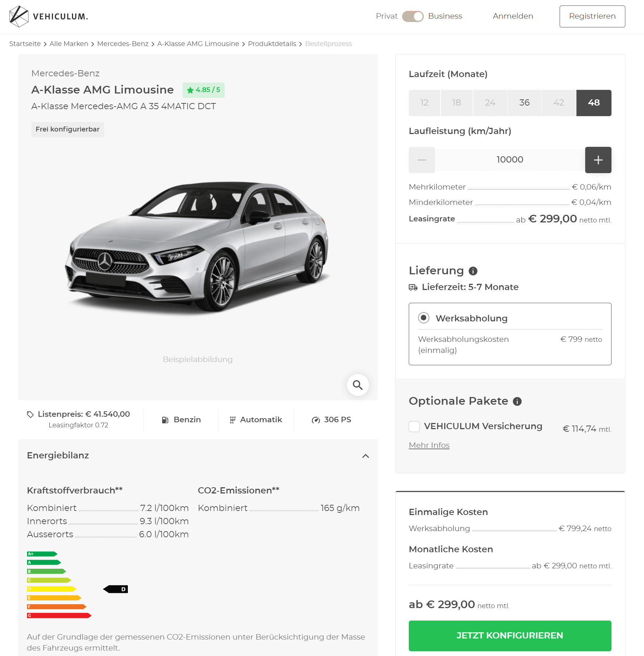Toggle the Privat/Business switch
This screenshot has width=644, height=656.
point(413,16)
